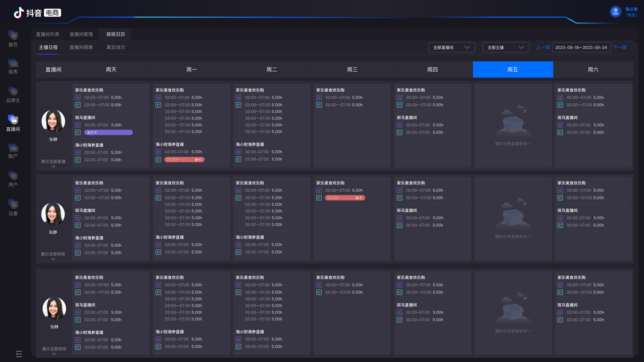The width and height of the screenshot is (644, 362).
Task: Open the 品牌主 brand owner sidebar icon
Action: pos(13,91)
